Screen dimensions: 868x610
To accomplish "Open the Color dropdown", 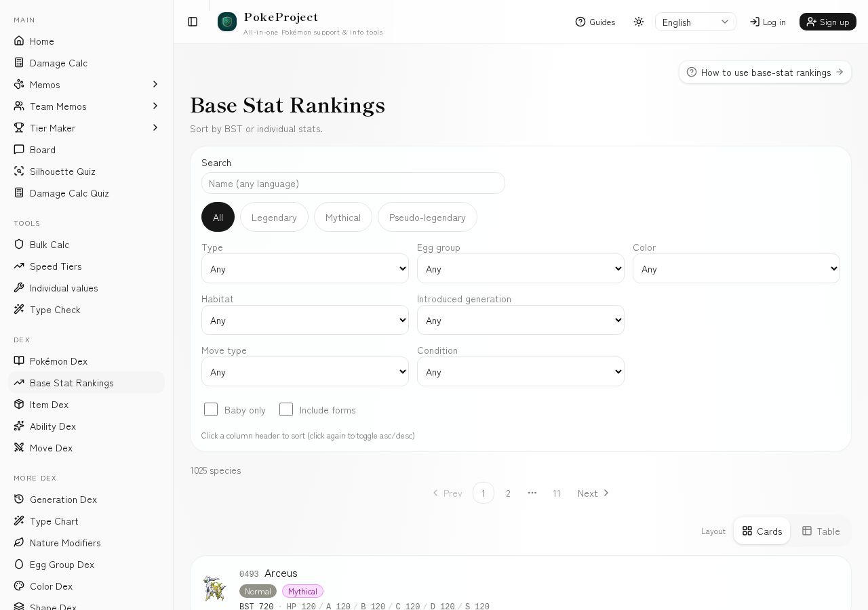I will pos(736,268).
